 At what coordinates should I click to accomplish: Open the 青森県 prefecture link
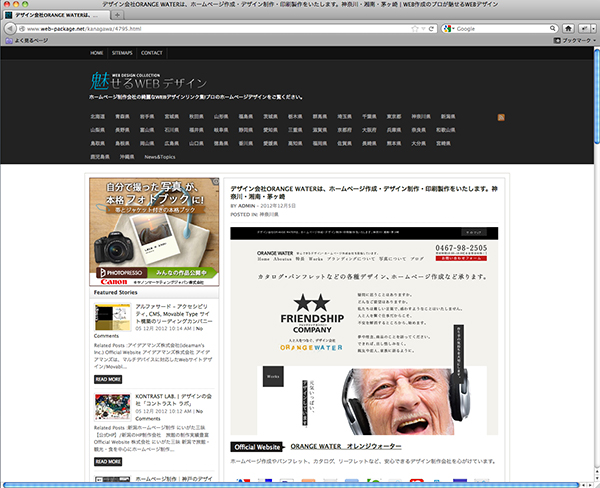[122, 116]
